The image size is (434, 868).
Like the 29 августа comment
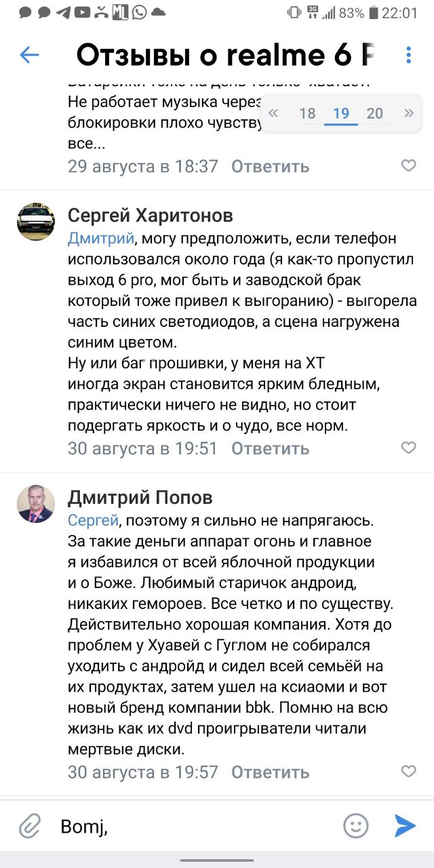coord(408,165)
